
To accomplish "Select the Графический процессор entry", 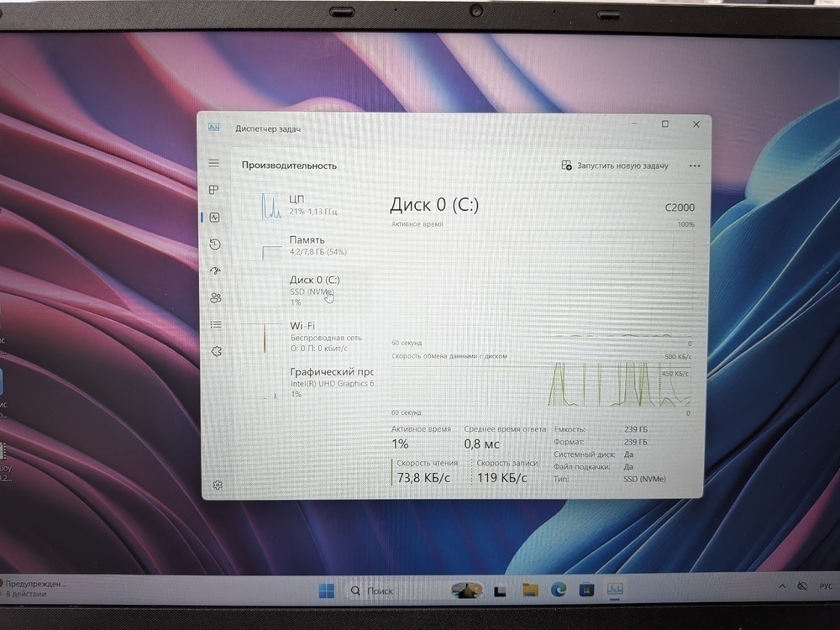I will pos(308,382).
